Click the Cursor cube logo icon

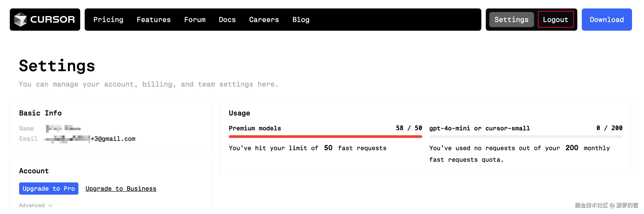pyautogui.click(x=20, y=20)
